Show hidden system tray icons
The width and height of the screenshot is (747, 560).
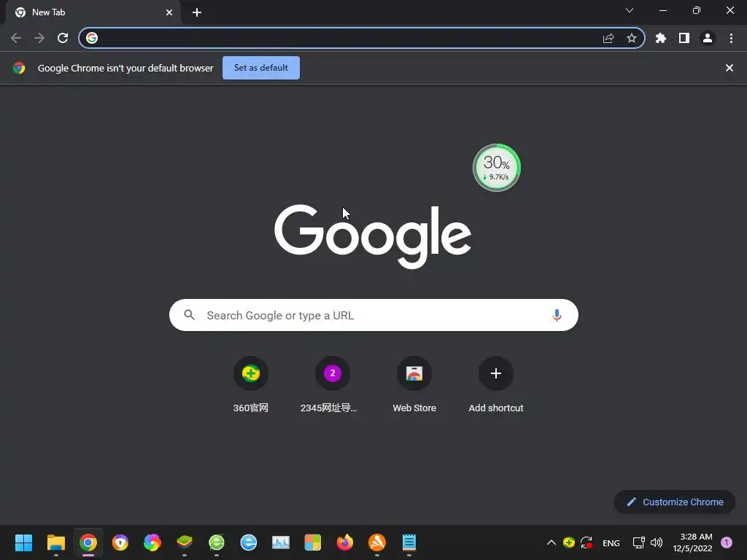(x=551, y=542)
